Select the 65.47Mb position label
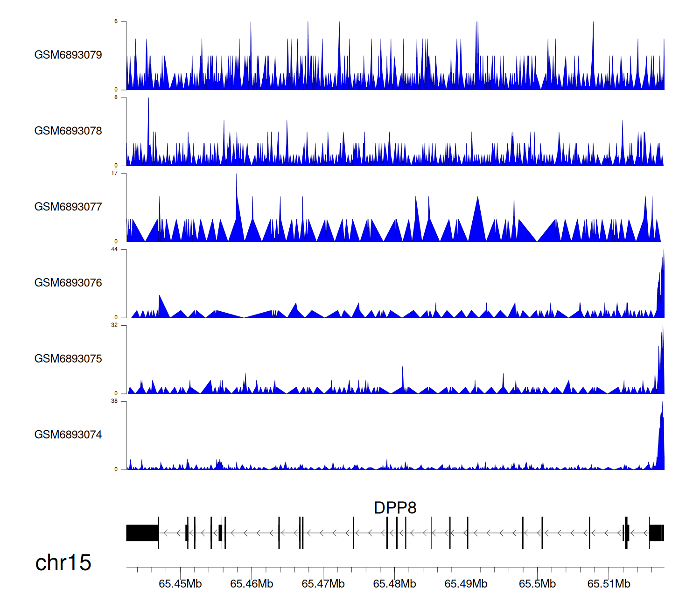Image resolution: width=700 pixels, height=616 pixels. [323, 584]
